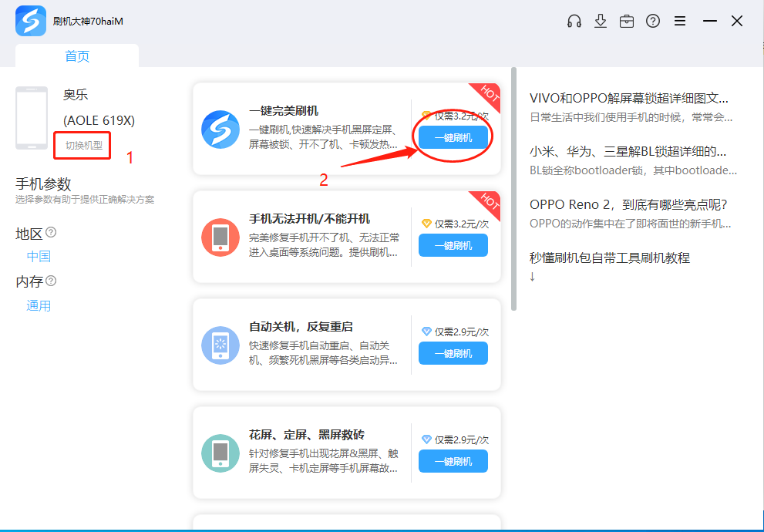Click the app logo in the title bar
The height and width of the screenshot is (532, 764).
pos(31,21)
